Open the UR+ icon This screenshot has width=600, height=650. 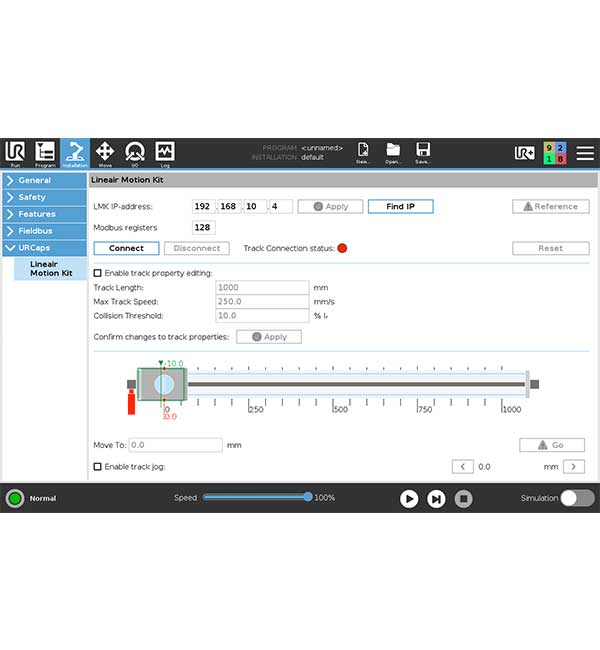coord(525,153)
